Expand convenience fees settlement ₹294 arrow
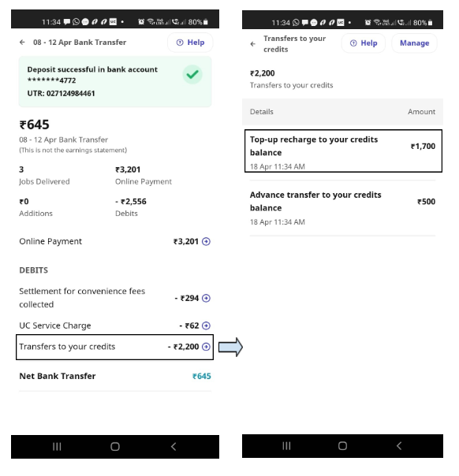459x476 pixels. (x=206, y=298)
